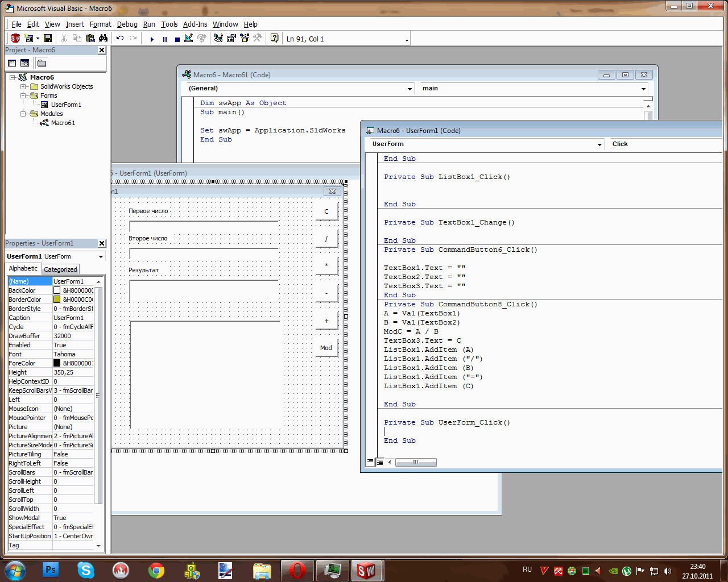The image size is (728, 582).
Task: Click the Результат text box
Action: pyautogui.click(x=204, y=290)
